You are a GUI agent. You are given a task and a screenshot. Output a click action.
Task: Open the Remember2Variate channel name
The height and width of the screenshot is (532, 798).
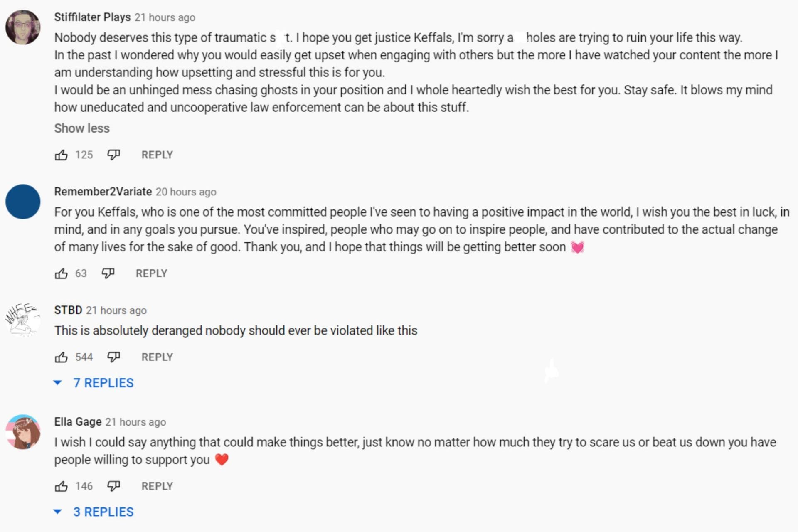pyautogui.click(x=103, y=192)
